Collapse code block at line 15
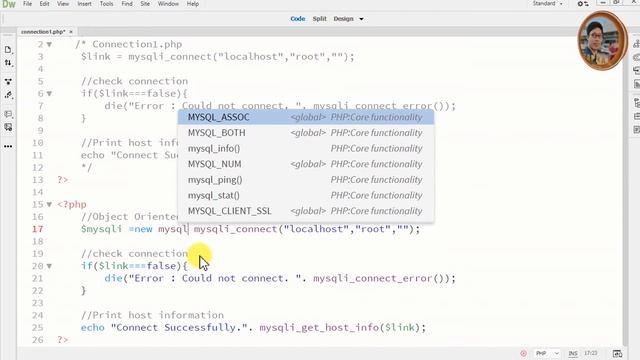 point(49,204)
